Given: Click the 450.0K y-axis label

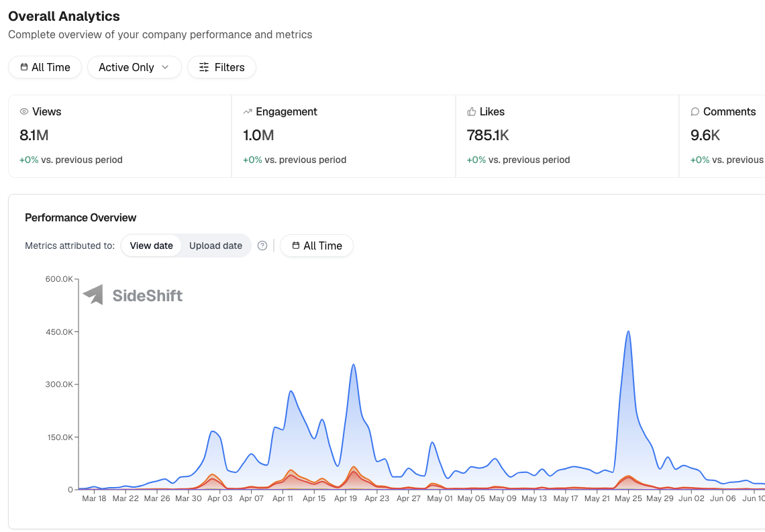Looking at the screenshot, I should point(59,332).
